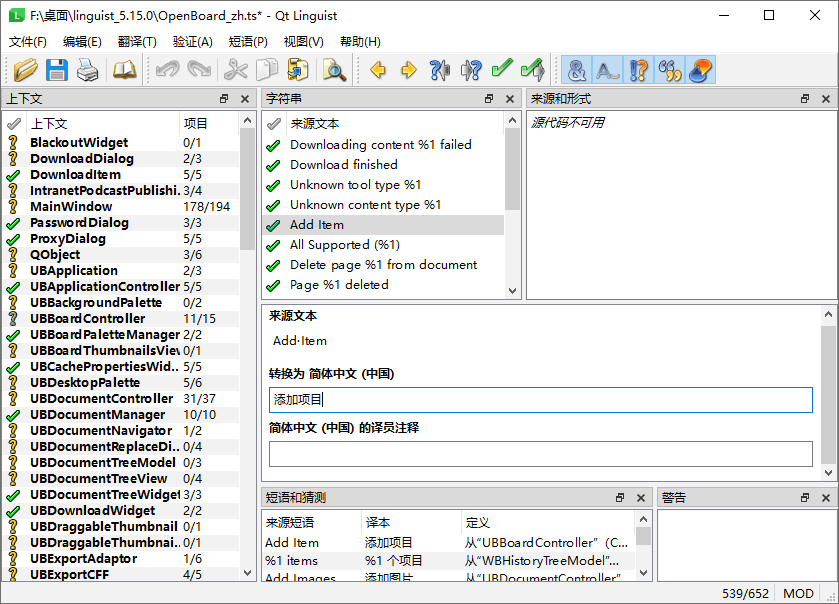
Task: Copy selected text icon
Action: pos(267,70)
